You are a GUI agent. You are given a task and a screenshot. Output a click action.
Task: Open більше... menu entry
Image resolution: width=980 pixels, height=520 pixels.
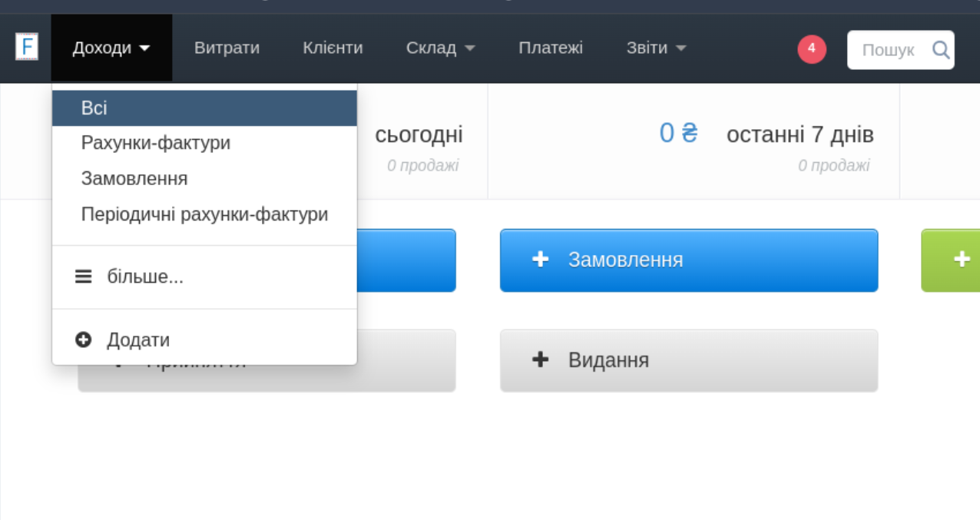point(204,277)
